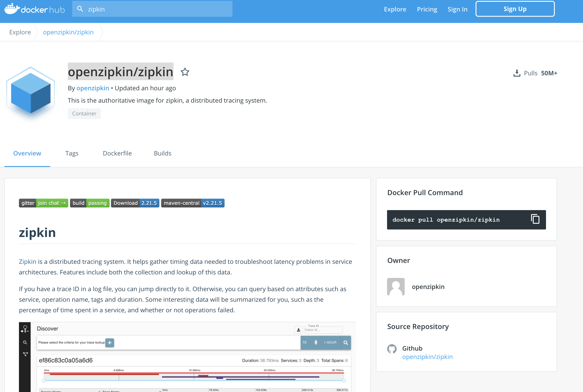Click the search magnifier in the top bar
The width and height of the screenshot is (583, 392).
80,9
